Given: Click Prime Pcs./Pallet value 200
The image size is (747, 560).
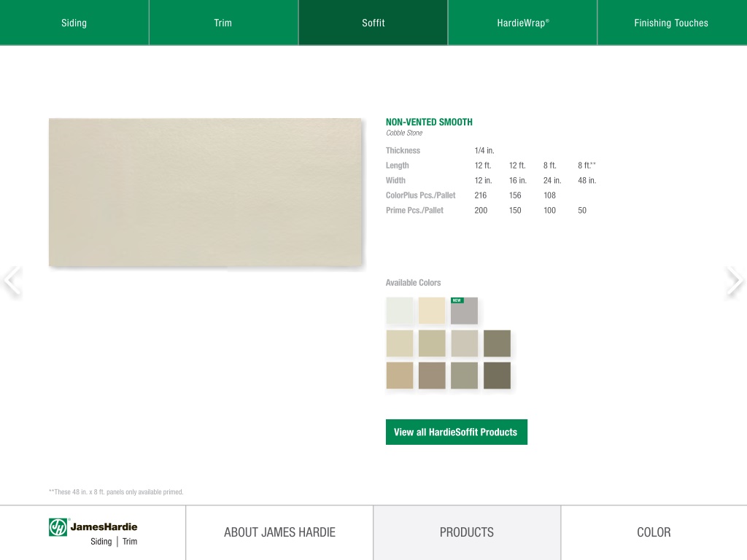Looking at the screenshot, I should (x=481, y=211).
